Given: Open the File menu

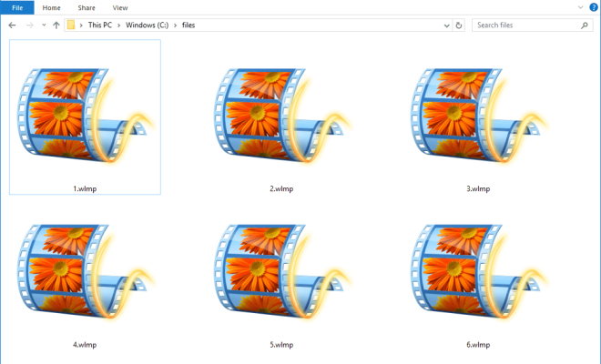Looking at the screenshot, I should tap(17, 7).
